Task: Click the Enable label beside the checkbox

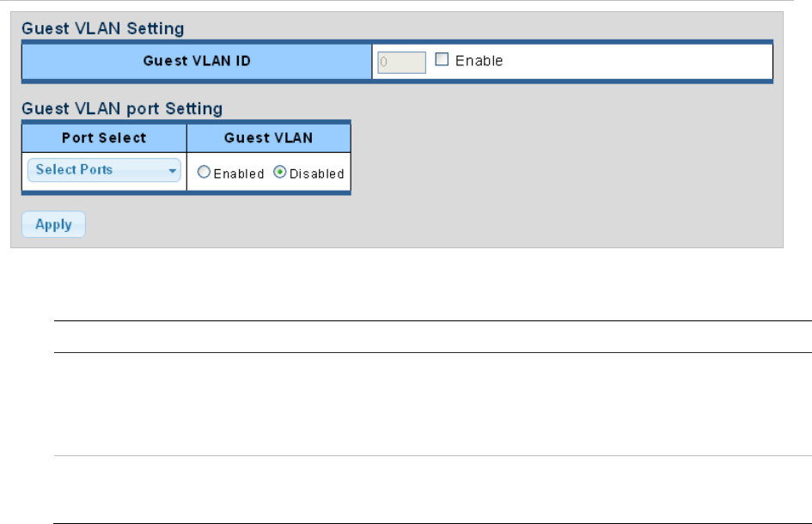Action: pyautogui.click(x=479, y=61)
